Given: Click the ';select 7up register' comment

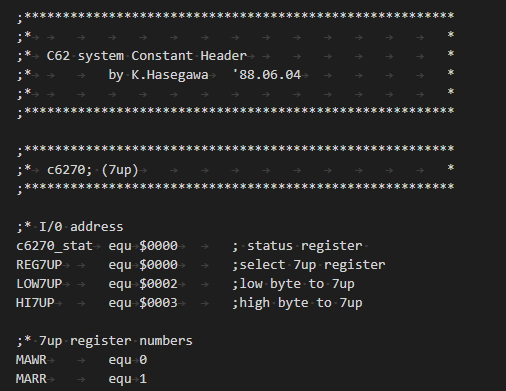Looking at the screenshot, I should click(309, 265).
